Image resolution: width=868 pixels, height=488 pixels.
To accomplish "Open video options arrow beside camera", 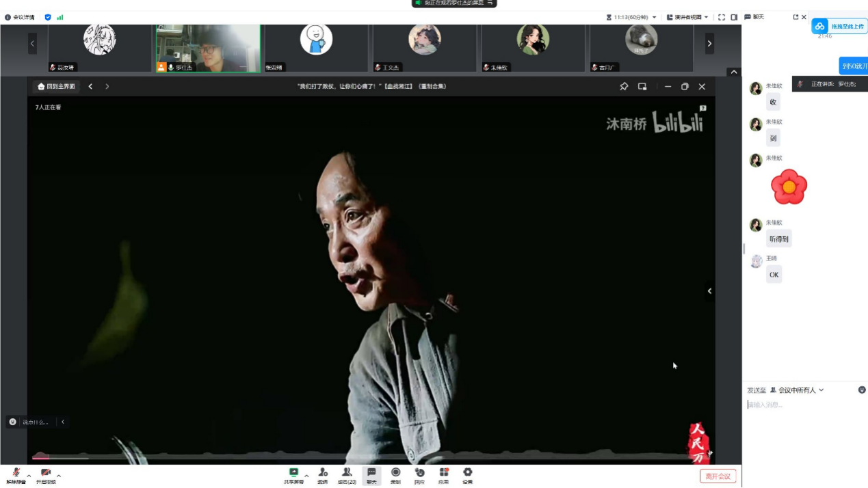I will click(59, 476).
